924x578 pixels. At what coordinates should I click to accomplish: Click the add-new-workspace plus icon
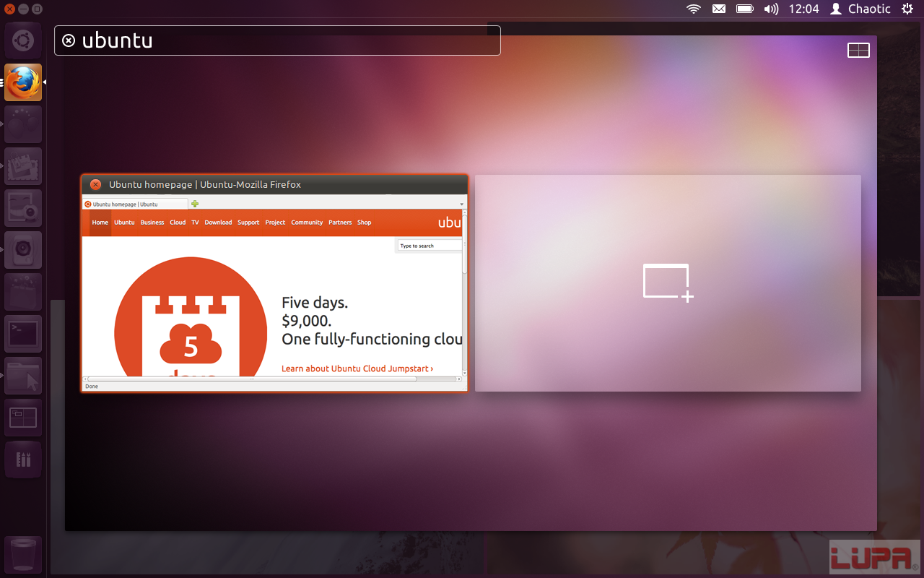coord(668,282)
